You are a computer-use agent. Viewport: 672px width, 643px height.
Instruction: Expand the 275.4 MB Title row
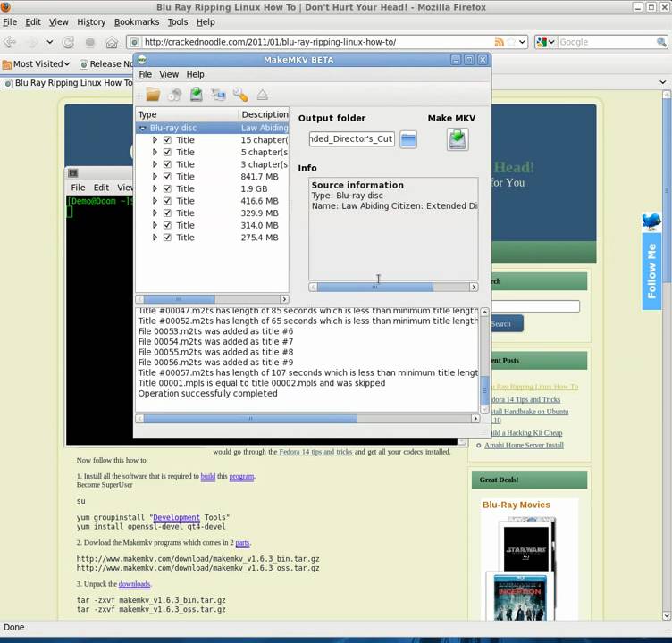(155, 238)
